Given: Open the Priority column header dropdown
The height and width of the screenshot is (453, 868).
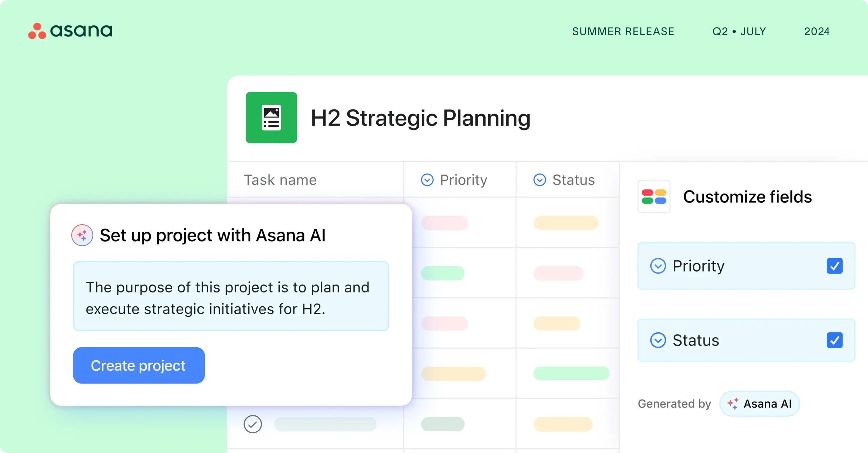Looking at the screenshot, I should (427, 180).
